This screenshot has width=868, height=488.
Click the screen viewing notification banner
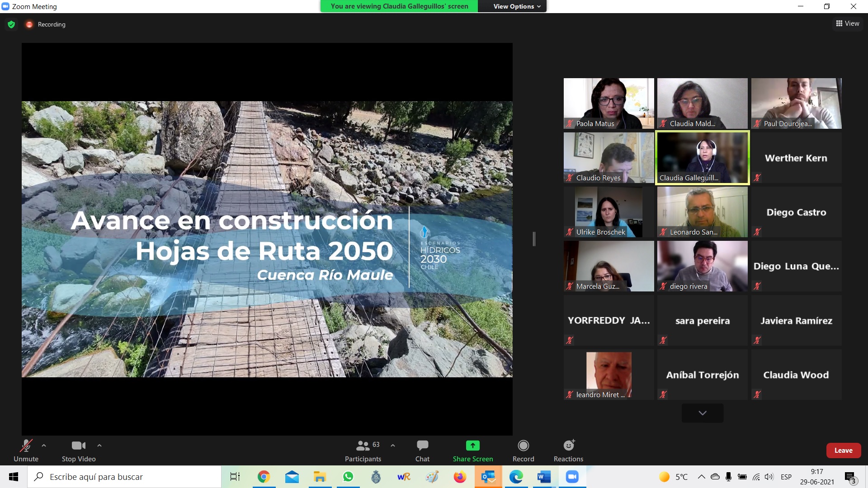(399, 6)
